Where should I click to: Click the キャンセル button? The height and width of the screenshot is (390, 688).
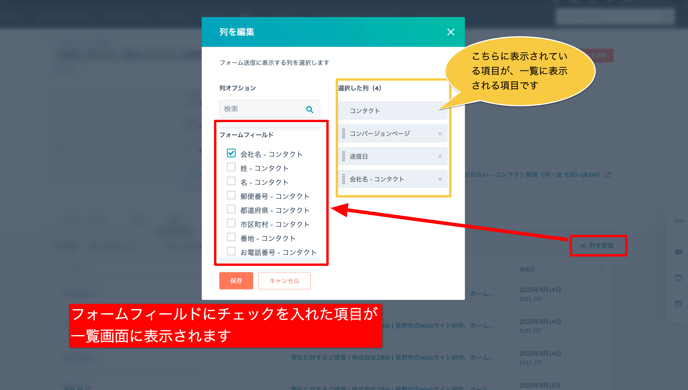coord(284,281)
